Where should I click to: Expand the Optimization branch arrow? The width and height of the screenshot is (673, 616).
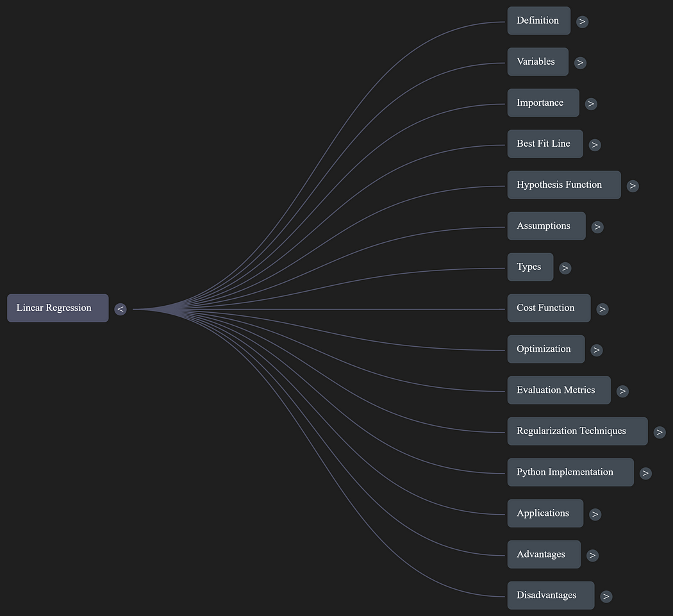coord(597,349)
